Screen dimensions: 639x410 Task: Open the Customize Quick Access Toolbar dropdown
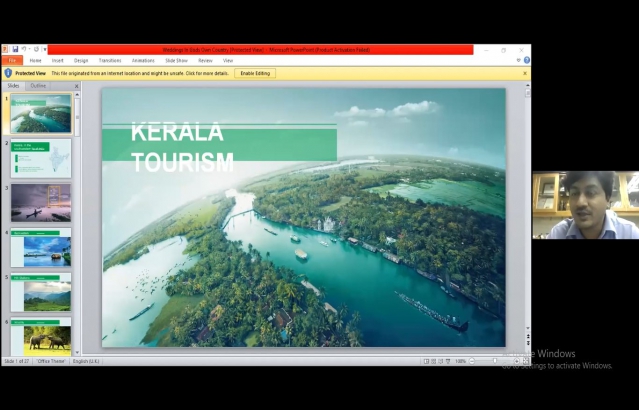(x=44, y=49)
